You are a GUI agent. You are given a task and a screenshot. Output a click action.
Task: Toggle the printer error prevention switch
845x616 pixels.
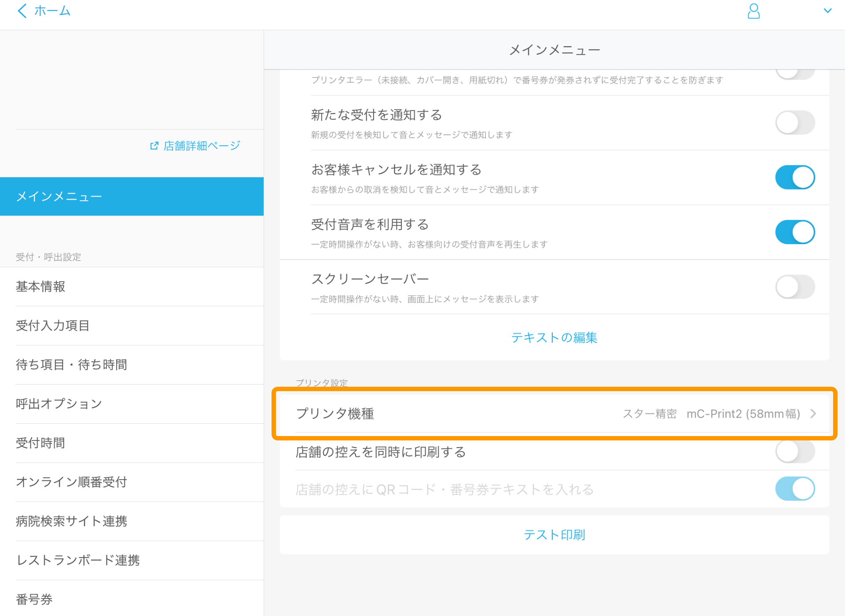coord(795,74)
